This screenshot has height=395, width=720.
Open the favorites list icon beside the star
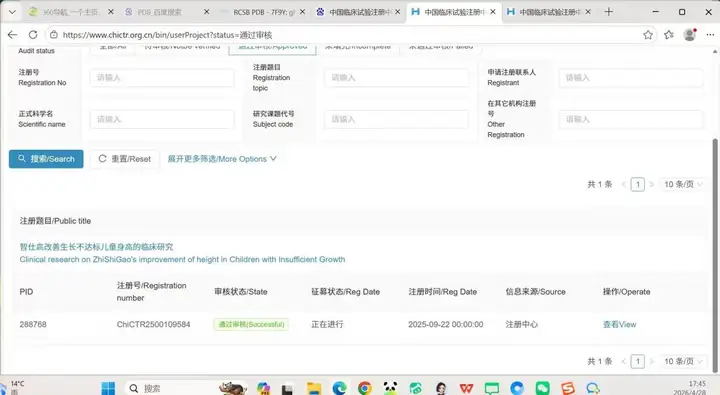coord(669,34)
